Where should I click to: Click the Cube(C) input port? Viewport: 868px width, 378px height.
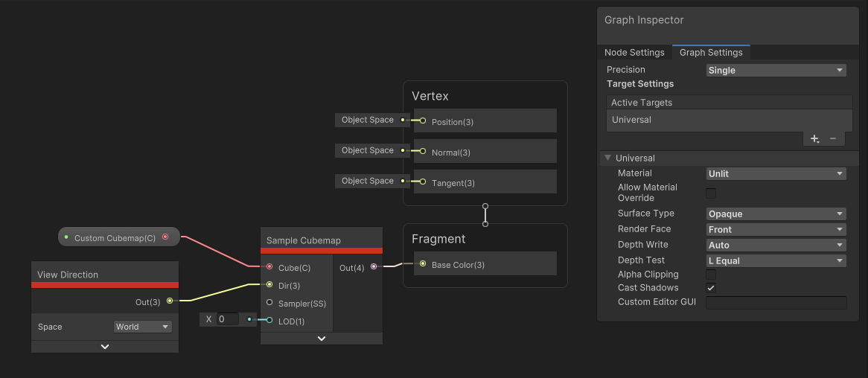click(269, 267)
